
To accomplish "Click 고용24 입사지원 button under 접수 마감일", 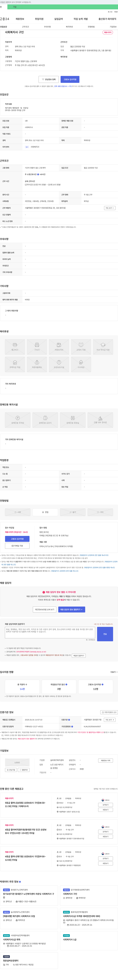I will coord(17,539).
